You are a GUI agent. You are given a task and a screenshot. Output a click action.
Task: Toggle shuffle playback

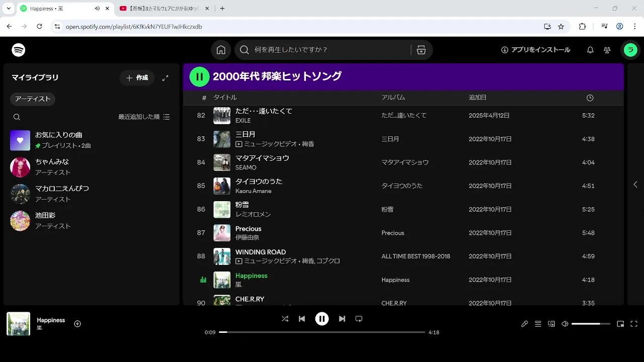coord(285,319)
